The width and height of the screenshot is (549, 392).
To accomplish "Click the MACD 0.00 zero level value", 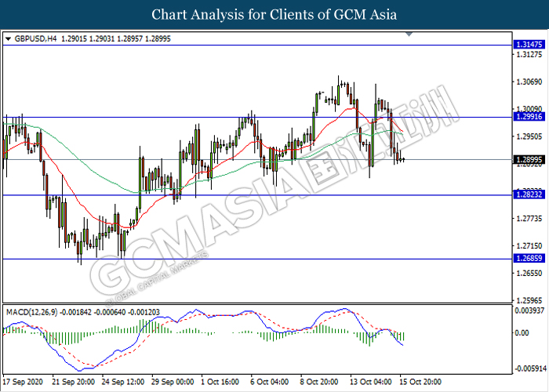I will tap(522, 333).
